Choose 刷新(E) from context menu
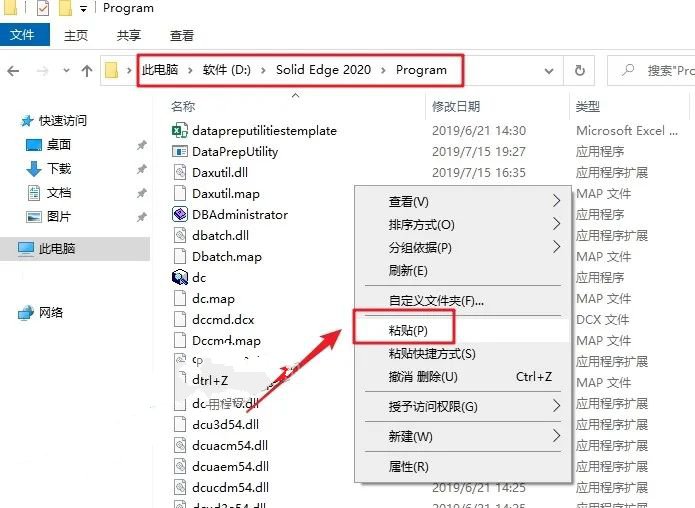695x508 pixels. [463, 271]
